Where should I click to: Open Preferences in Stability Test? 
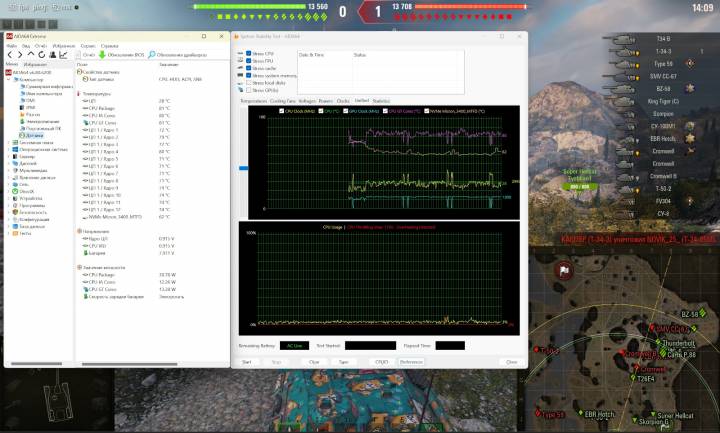point(411,362)
